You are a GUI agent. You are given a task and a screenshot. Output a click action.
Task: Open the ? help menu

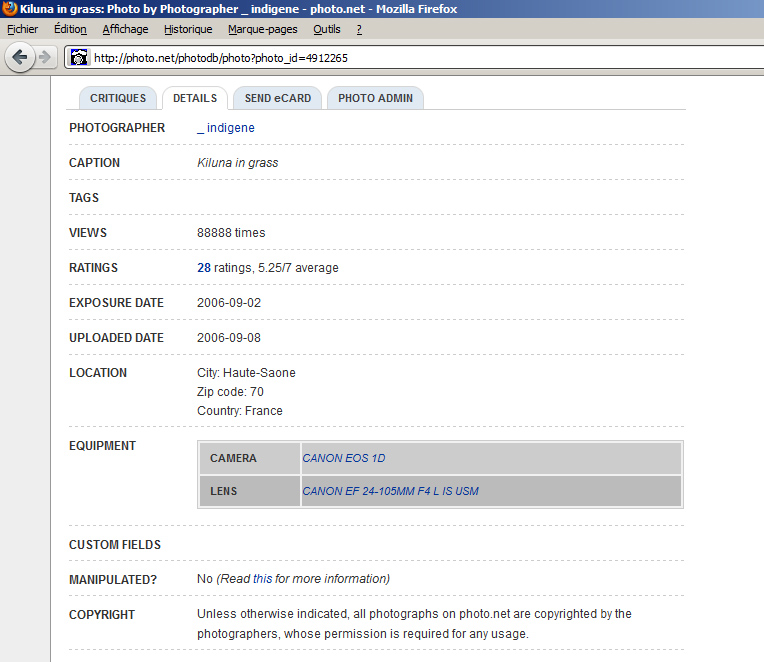tap(359, 29)
